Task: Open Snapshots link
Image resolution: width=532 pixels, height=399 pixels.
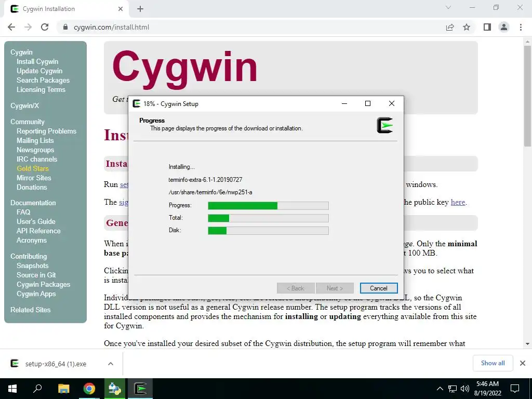Action: [33, 265]
